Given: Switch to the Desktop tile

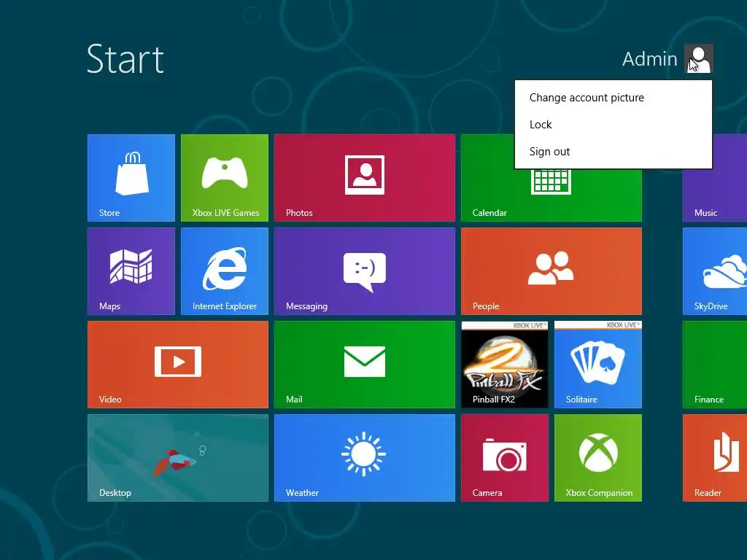Looking at the screenshot, I should tap(178, 458).
